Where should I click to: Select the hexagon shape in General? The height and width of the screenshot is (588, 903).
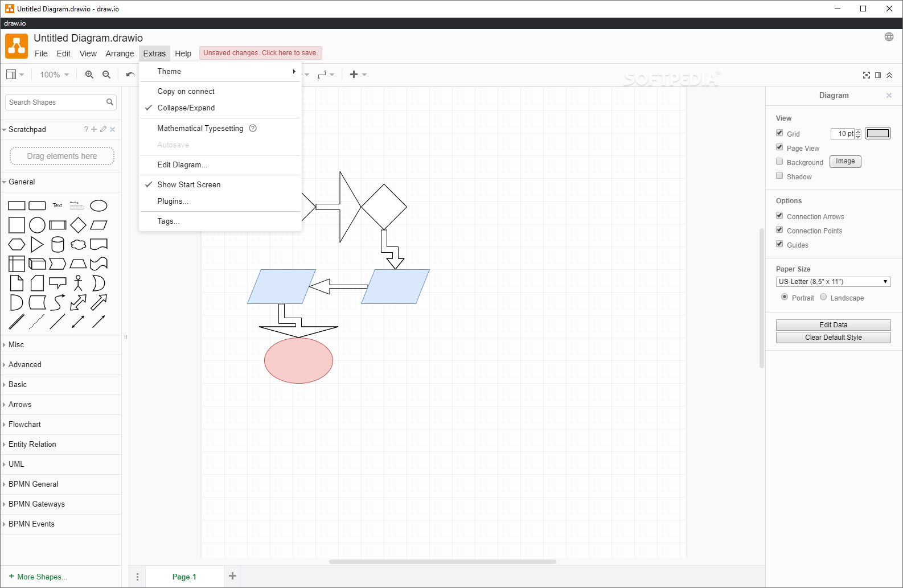(x=17, y=245)
